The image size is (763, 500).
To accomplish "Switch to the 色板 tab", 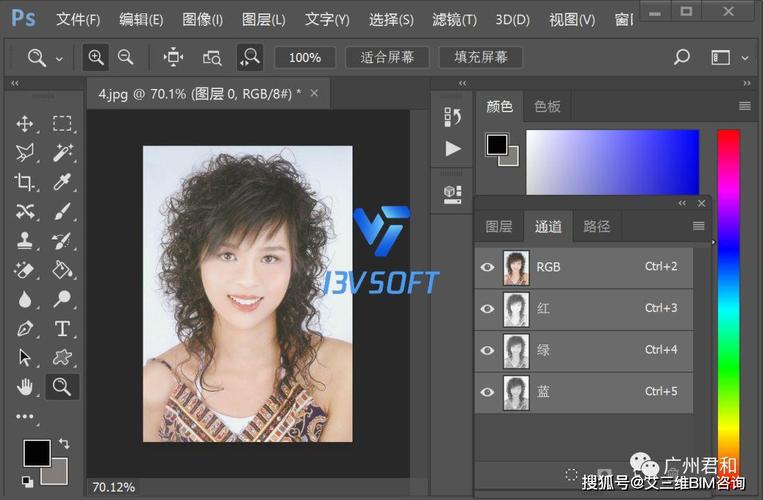I will click(x=547, y=106).
